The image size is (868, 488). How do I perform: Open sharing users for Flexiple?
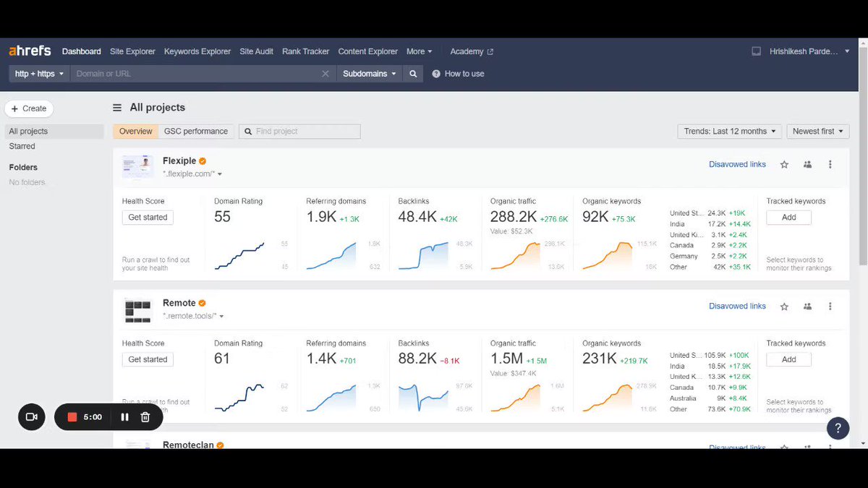coord(807,165)
